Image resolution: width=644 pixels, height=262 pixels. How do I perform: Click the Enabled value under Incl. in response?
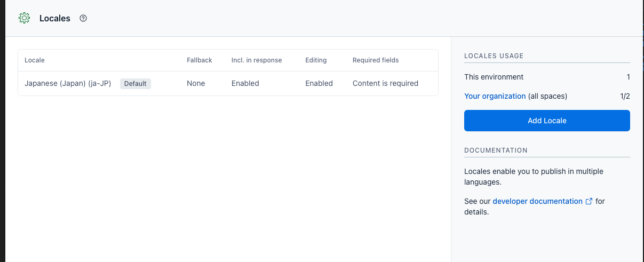click(x=245, y=83)
